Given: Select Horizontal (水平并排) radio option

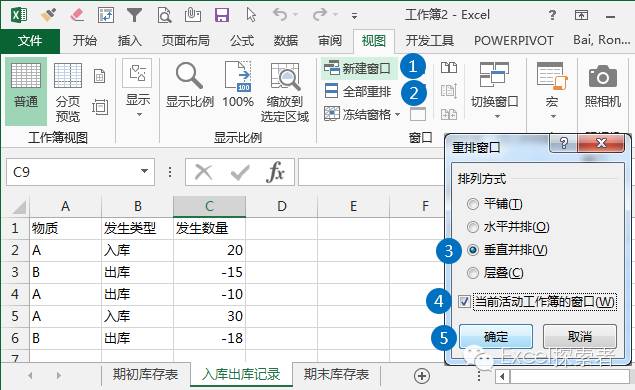Looking at the screenshot, I should (473, 227).
